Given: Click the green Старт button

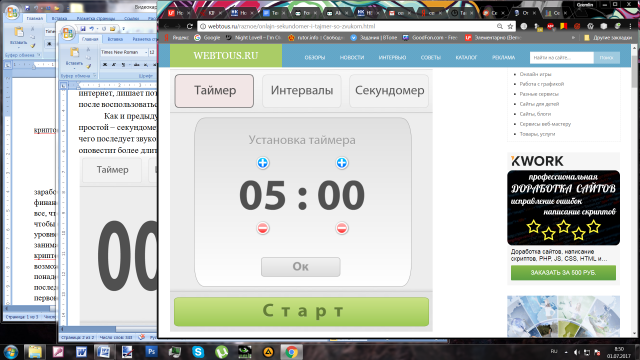Looking at the screenshot, I should pyautogui.click(x=302, y=311).
